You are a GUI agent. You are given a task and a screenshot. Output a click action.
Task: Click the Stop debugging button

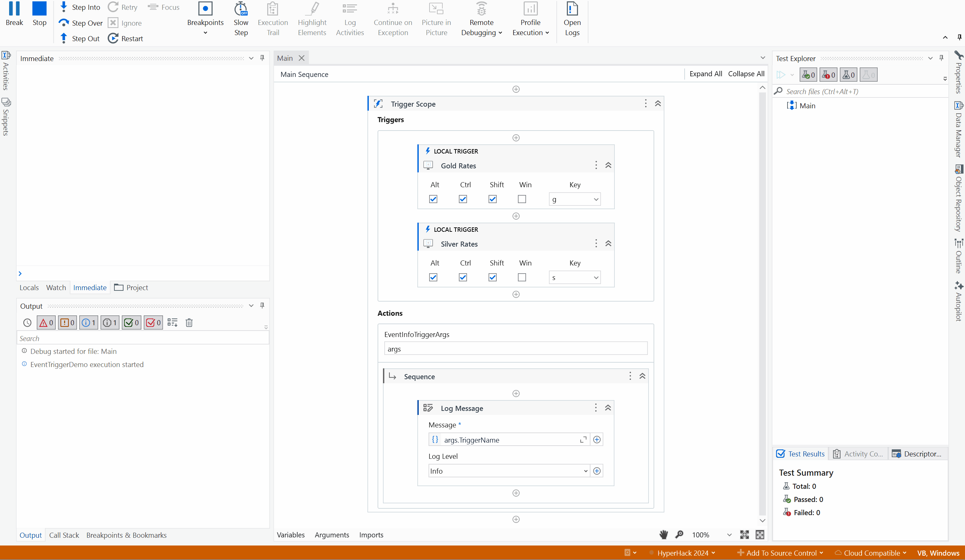coord(39,14)
